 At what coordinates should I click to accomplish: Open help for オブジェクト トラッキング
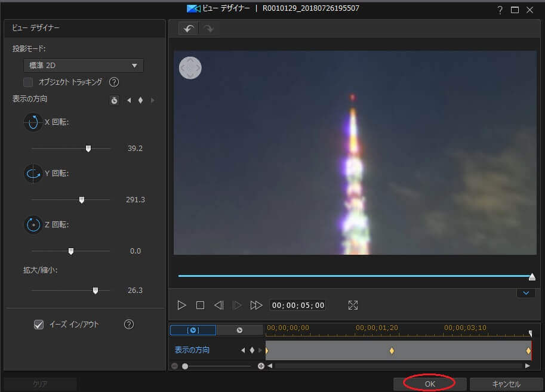click(x=114, y=82)
